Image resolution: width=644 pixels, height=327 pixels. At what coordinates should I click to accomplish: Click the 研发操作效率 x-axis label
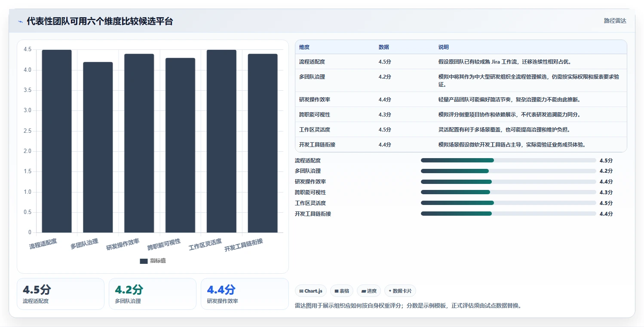(x=123, y=244)
